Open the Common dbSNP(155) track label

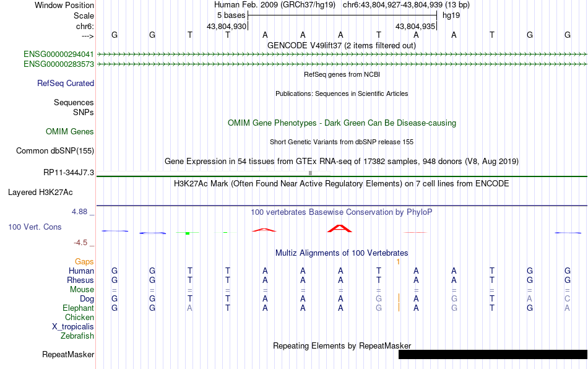(x=55, y=150)
